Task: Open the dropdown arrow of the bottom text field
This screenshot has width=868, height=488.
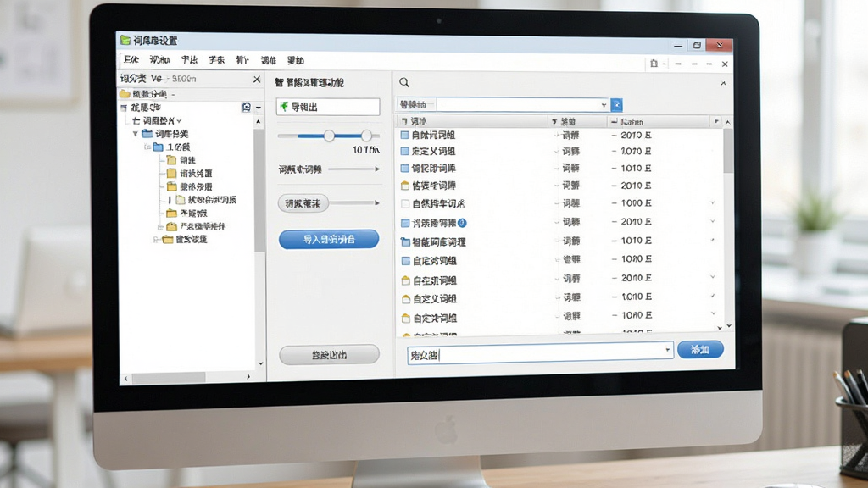Action: [x=668, y=350]
